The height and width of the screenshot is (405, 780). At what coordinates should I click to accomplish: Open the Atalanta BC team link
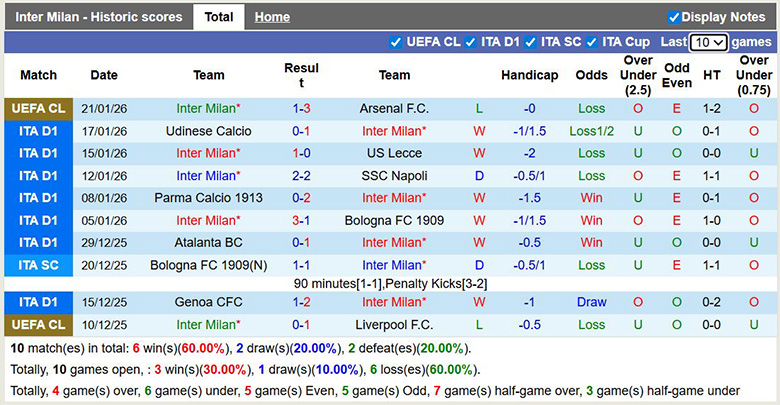[x=208, y=242]
